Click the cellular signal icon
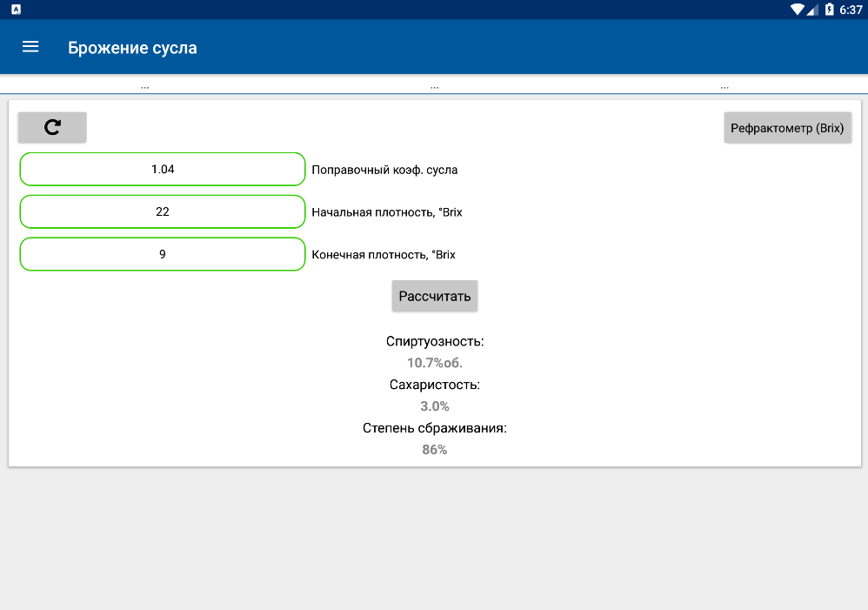The image size is (868, 610). coord(812,10)
